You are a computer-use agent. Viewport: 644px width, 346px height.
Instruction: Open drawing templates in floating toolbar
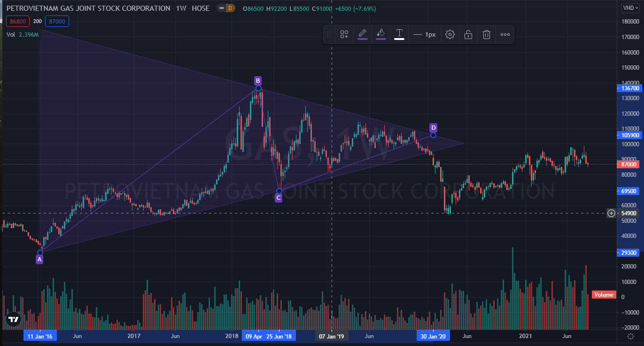click(x=344, y=34)
